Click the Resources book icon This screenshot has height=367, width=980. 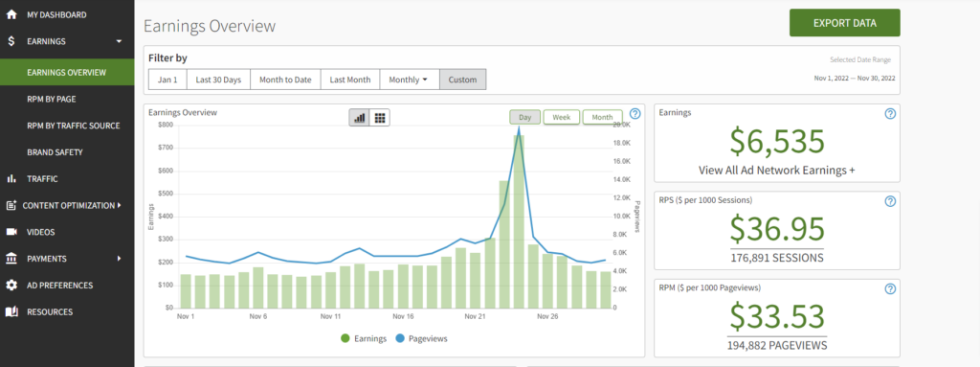click(11, 311)
